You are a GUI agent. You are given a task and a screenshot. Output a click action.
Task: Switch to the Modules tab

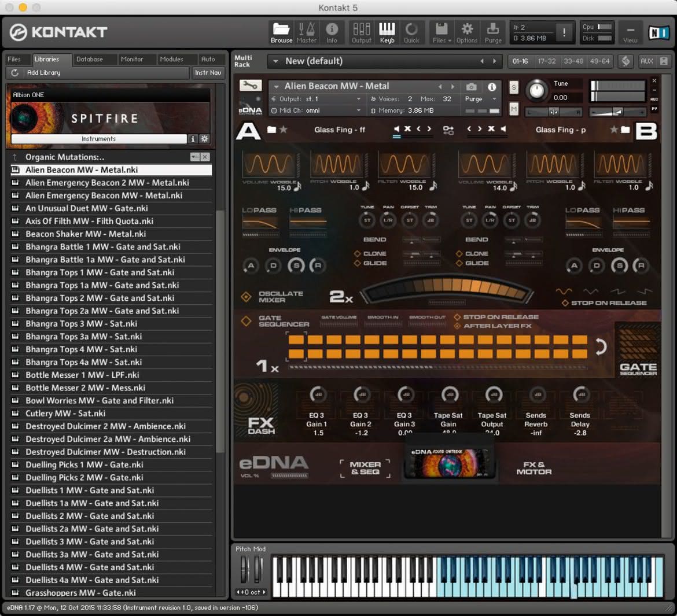171,59
